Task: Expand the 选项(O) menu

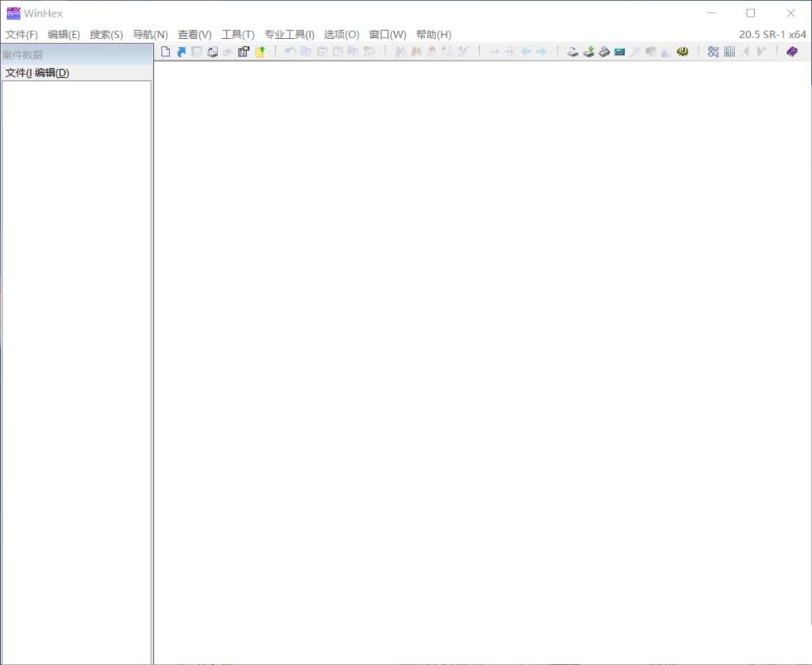Action: tap(341, 35)
